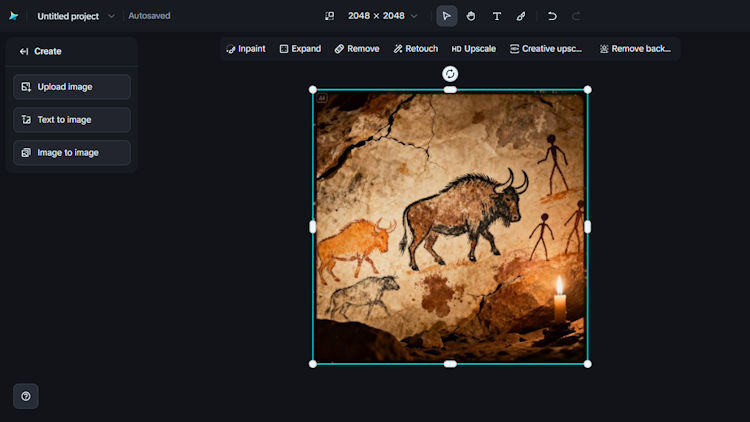
Task: Click the canvas resize icon
Action: coord(330,16)
